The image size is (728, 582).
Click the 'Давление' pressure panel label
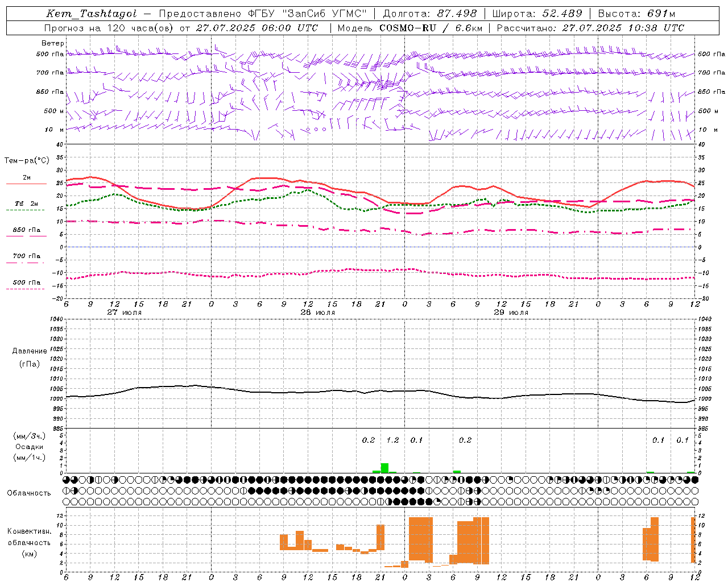pyautogui.click(x=30, y=351)
